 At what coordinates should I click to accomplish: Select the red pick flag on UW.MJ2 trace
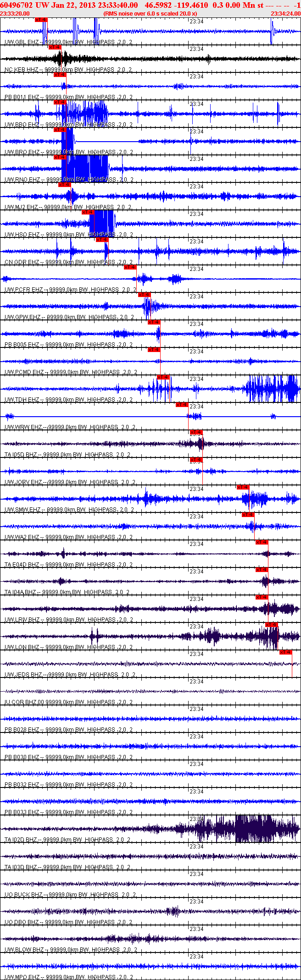[x=65, y=185]
